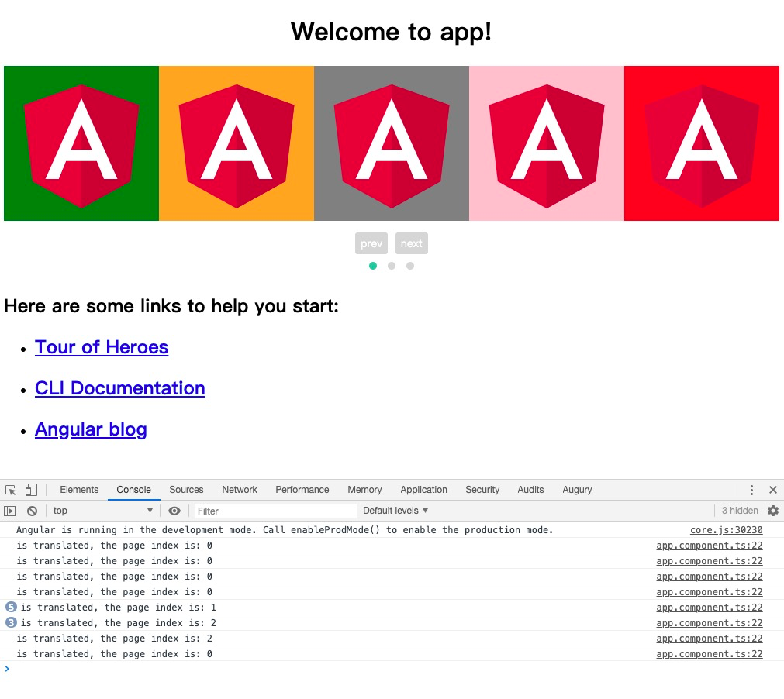Image resolution: width=784 pixels, height=699 pixels.
Task: Select the inspect element cursor icon
Action: pos(10,490)
